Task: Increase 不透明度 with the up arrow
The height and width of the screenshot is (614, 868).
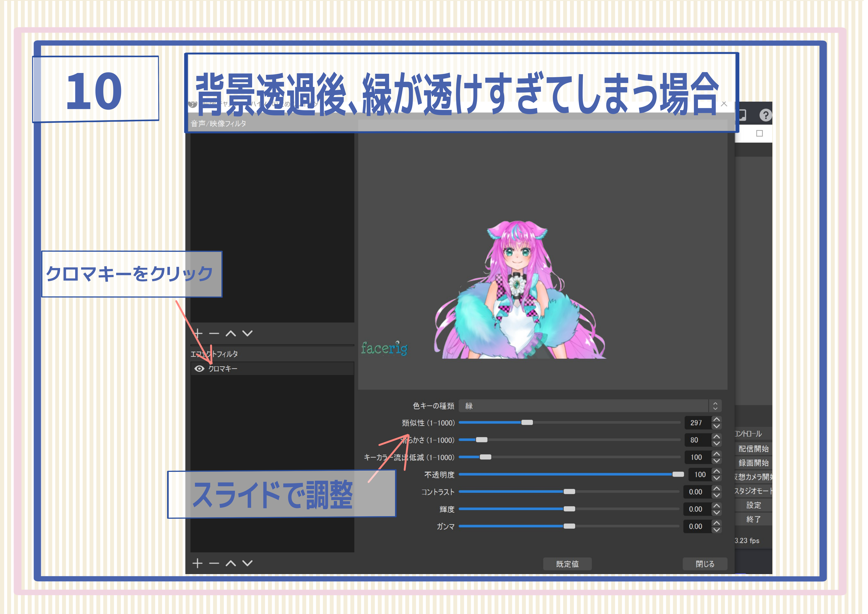Action: click(717, 471)
